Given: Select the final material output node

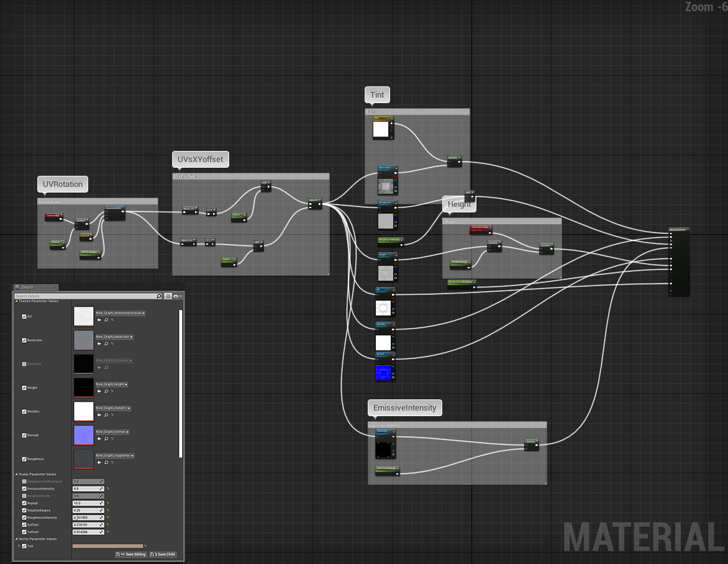Looking at the screenshot, I should tap(680, 262).
